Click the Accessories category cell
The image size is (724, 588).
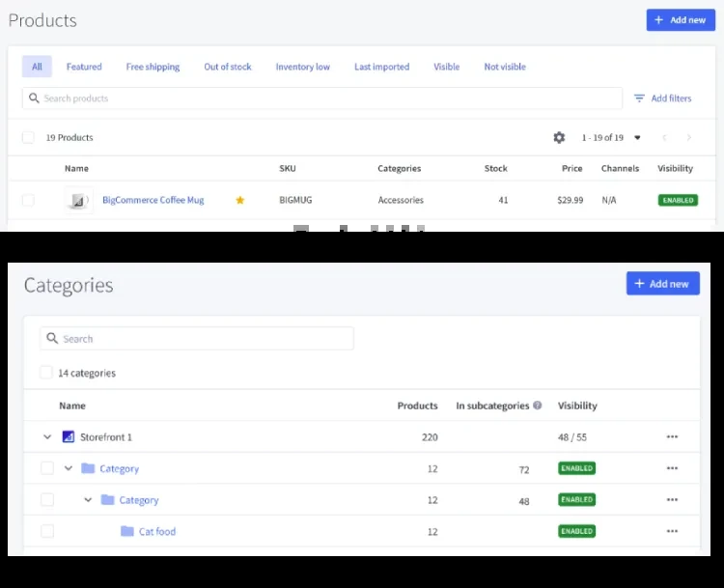401,200
